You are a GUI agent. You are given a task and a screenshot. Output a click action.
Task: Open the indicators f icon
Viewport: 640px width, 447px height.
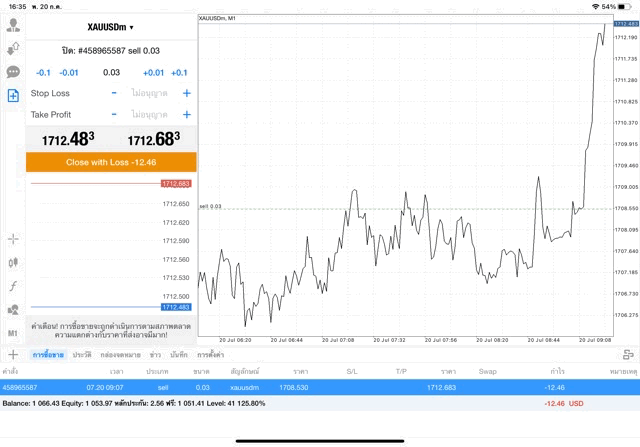pyautogui.click(x=13, y=286)
